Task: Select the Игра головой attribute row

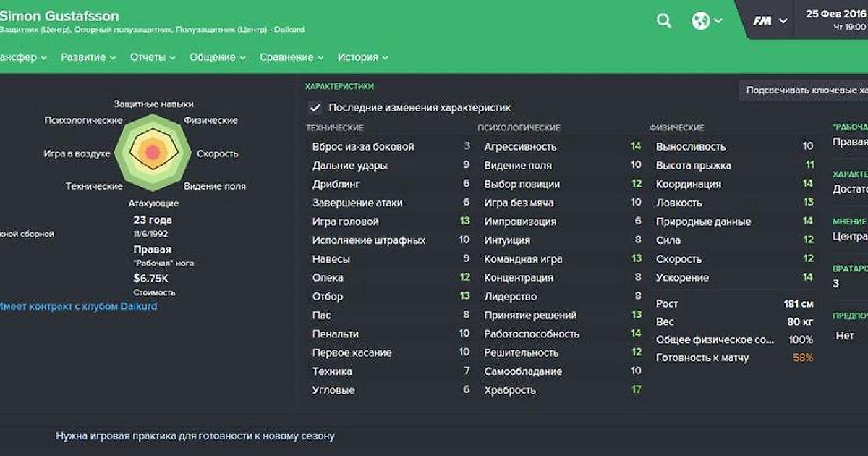Action: pyautogui.click(x=391, y=221)
